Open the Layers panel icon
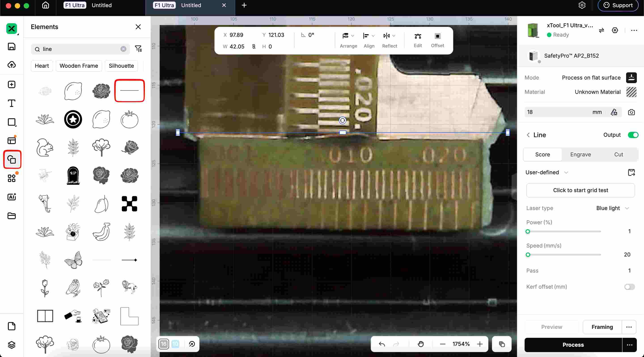The height and width of the screenshot is (357, 644). (11, 345)
